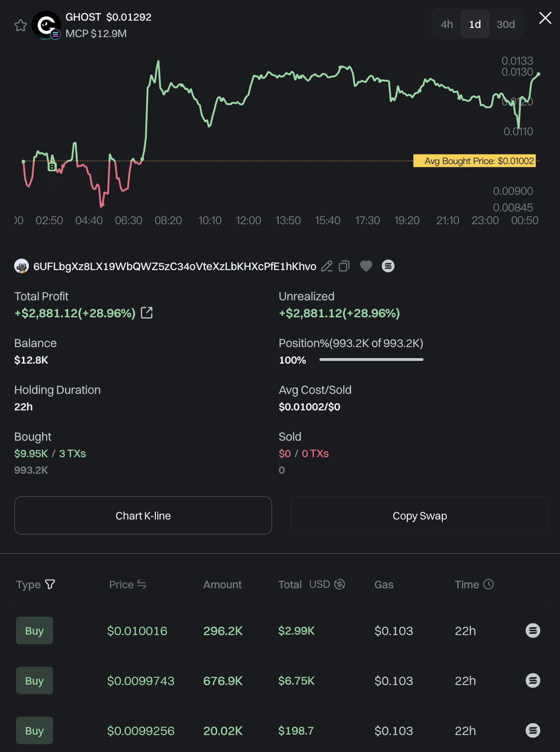
Task: Toggle Time column clock format
Action: pyautogui.click(x=489, y=584)
